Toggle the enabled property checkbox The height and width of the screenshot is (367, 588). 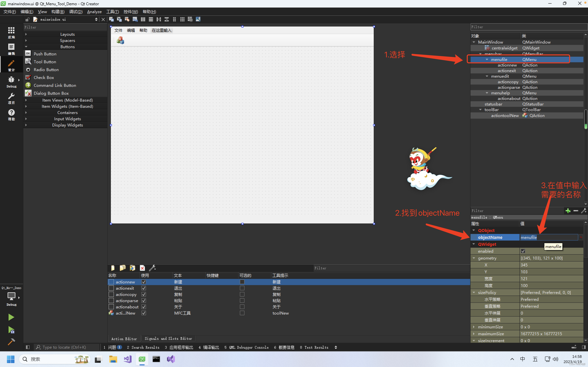pyautogui.click(x=523, y=251)
